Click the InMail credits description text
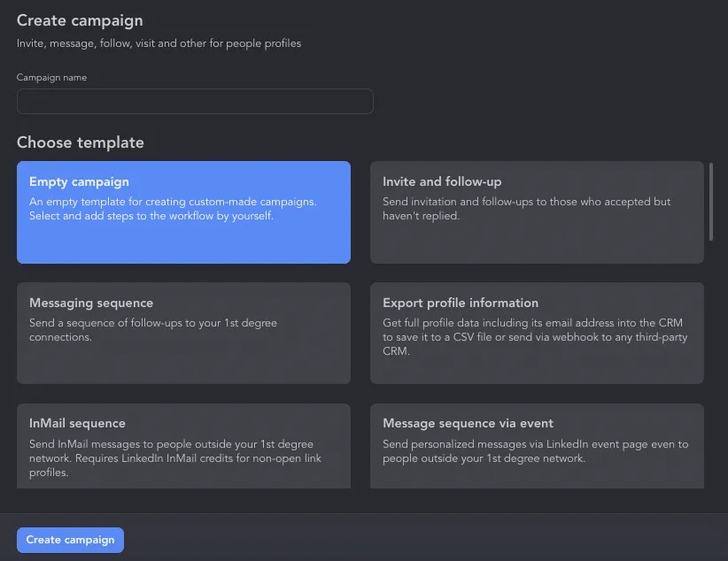728x561 pixels. pos(175,458)
